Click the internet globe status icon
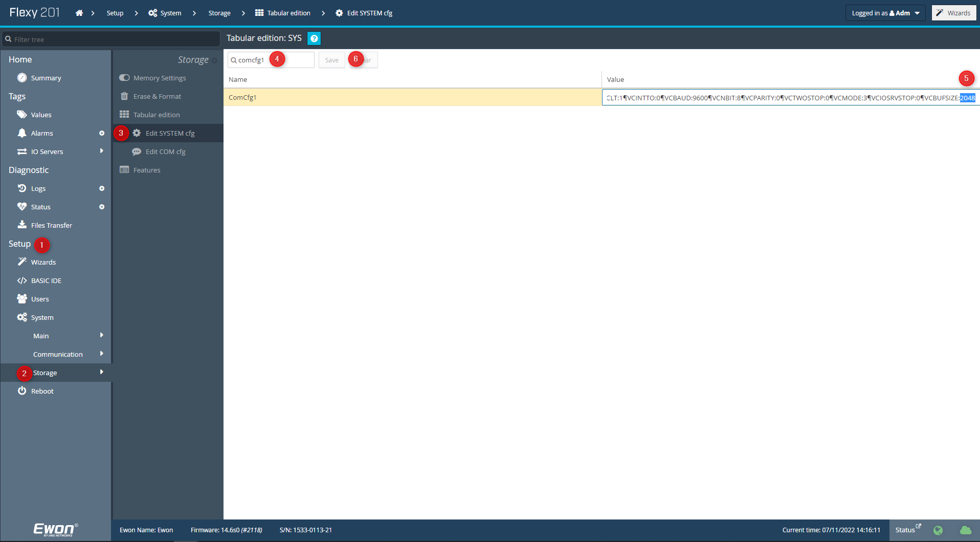This screenshot has width=980, height=542. click(938, 530)
